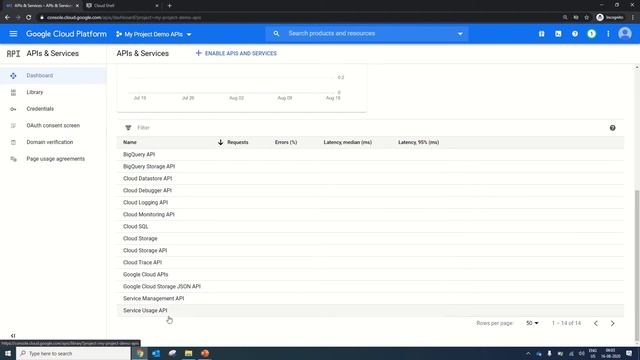
Task: Click Enable APIs and Services button
Action: click(x=236, y=53)
